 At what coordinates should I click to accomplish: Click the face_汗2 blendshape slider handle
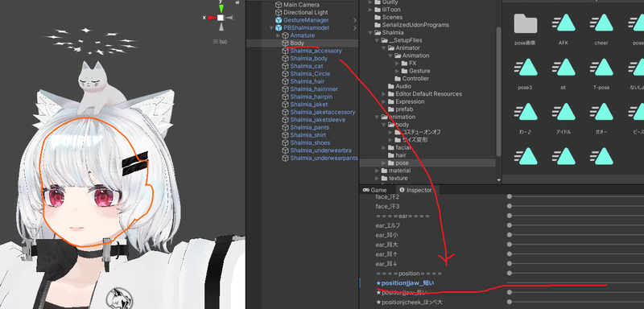click(510, 196)
